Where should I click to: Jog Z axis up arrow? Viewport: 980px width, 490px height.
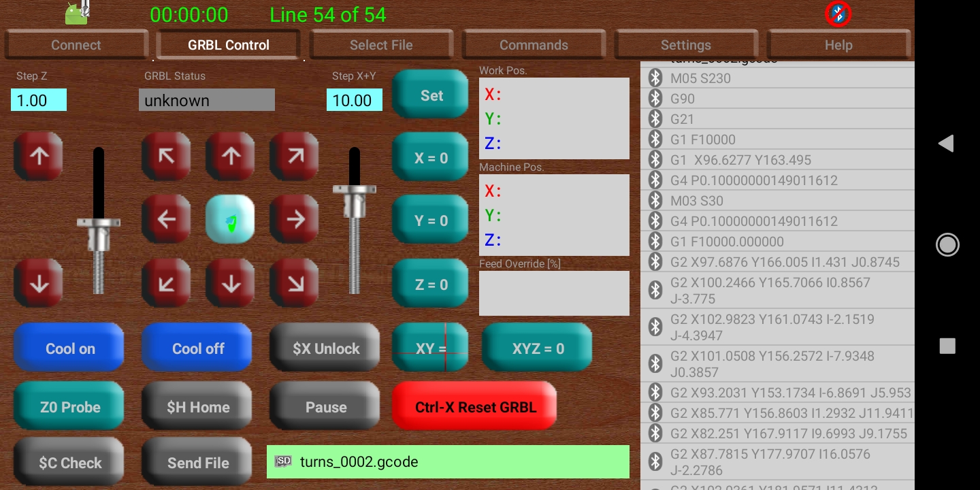coord(39,157)
